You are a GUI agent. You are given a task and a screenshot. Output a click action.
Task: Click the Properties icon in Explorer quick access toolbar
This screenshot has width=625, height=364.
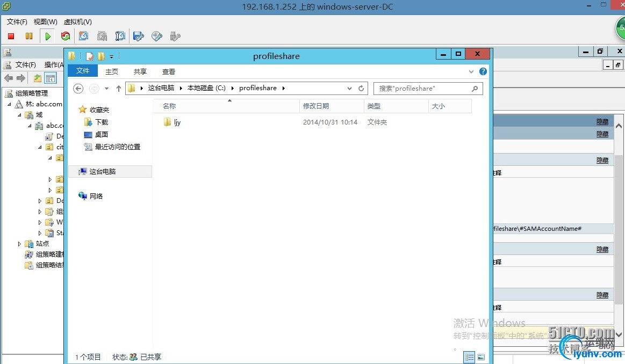pyautogui.click(x=90, y=56)
